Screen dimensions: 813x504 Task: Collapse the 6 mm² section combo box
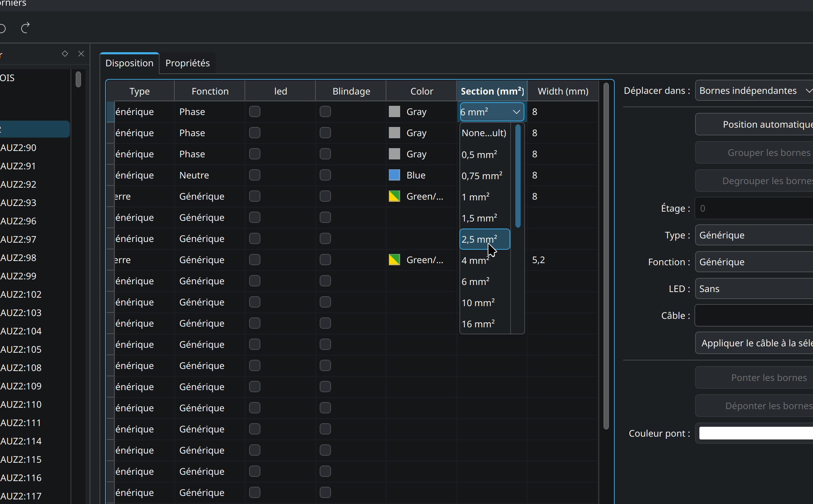tap(492, 112)
